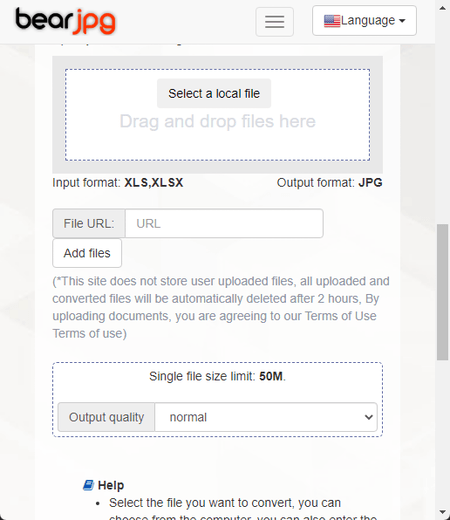Viewport: 450px width, 520px height.
Task: Focus the File URL input field
Action: coord(224,223)
